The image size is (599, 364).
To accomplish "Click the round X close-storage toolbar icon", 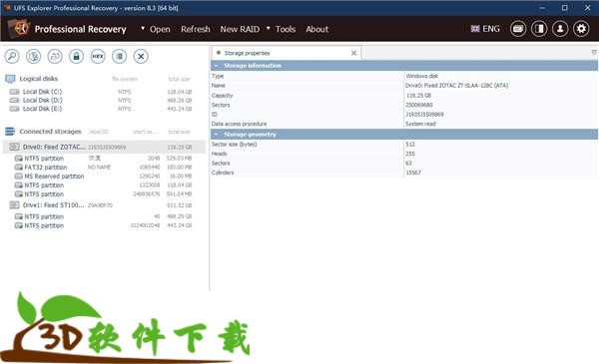I will (141, 57).
